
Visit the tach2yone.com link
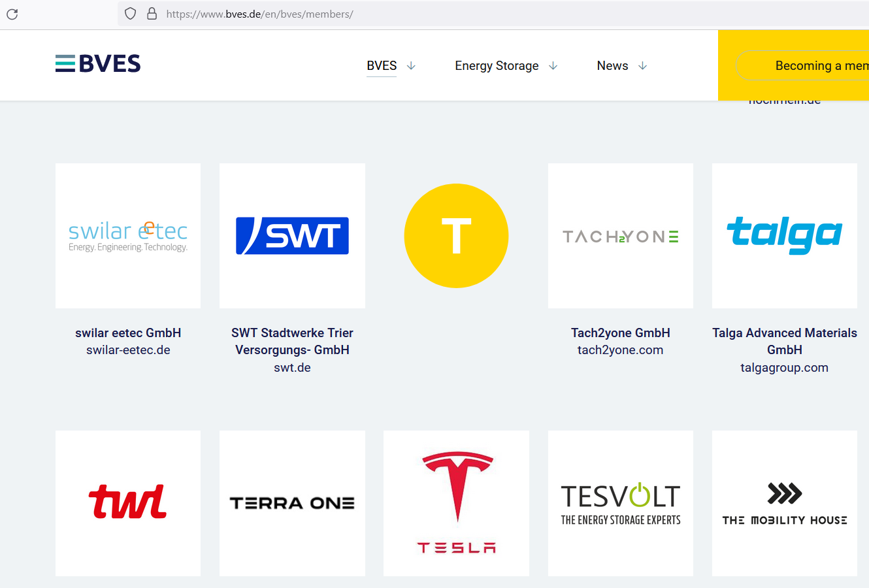pos(621,350)
